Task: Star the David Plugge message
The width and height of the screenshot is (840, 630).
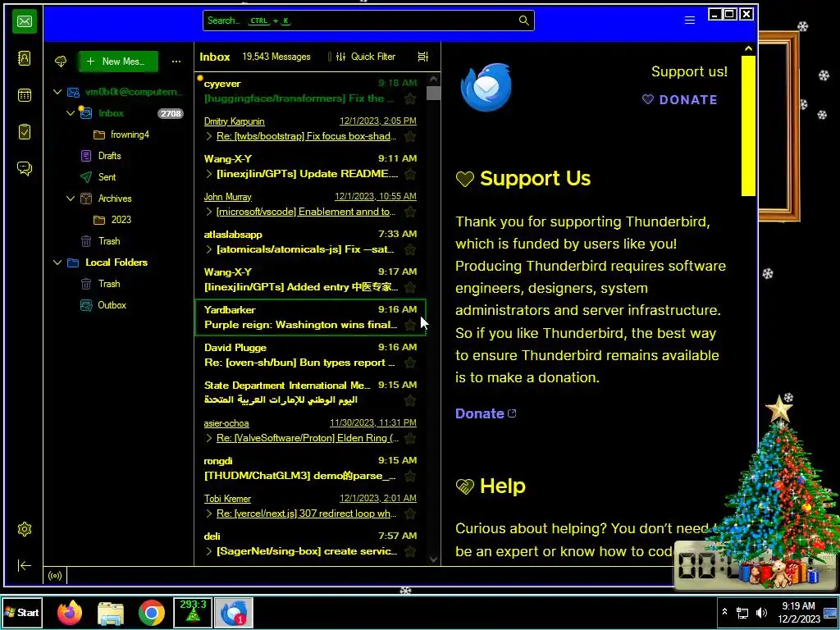Action: tap(410, 363)
